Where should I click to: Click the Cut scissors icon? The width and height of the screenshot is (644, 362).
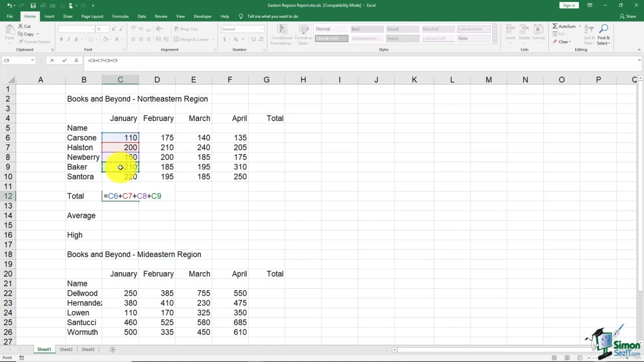(x=21, y=26)
